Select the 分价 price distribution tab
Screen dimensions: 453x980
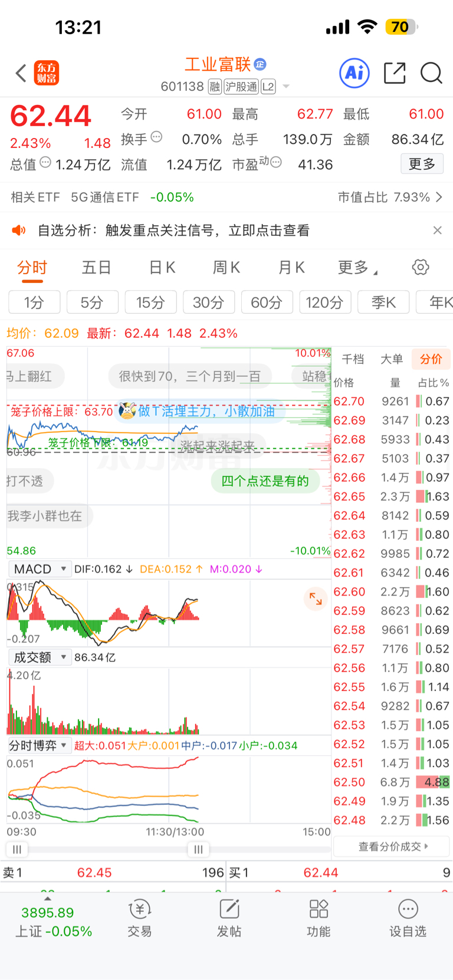[x=431, y=359]
